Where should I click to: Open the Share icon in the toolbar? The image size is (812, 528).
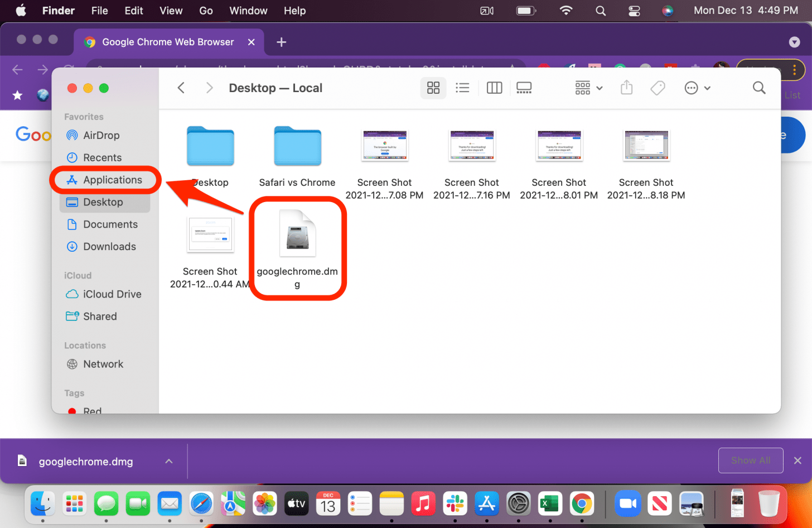pos(626,88)
